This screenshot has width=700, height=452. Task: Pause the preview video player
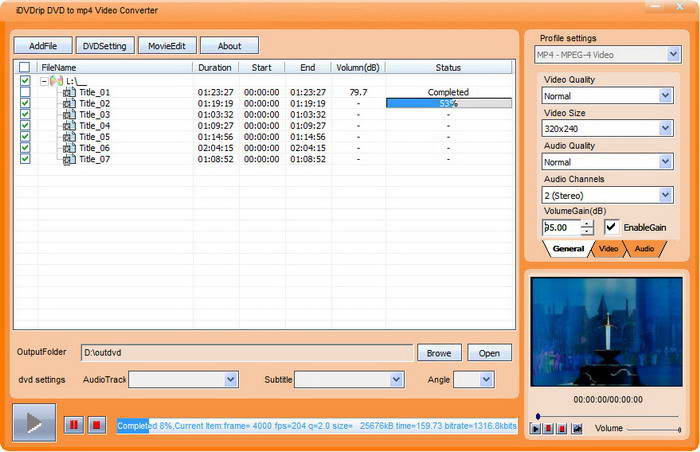[548, 429]
